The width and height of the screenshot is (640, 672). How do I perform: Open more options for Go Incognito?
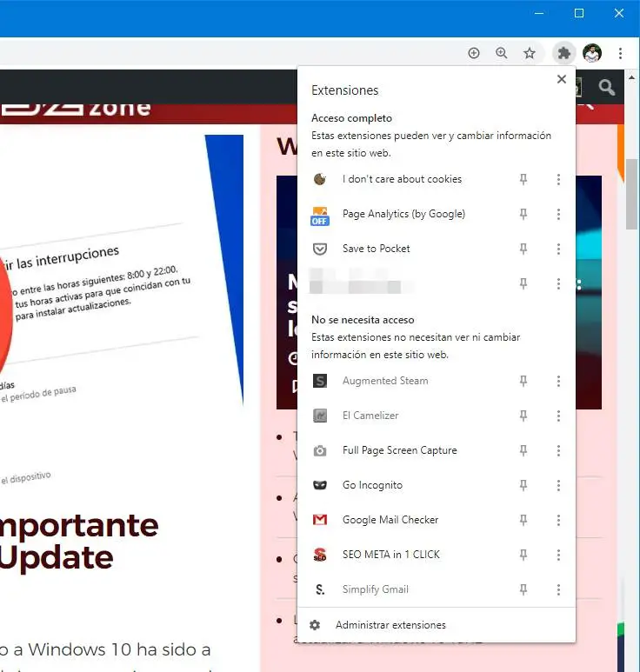point(558,485)
